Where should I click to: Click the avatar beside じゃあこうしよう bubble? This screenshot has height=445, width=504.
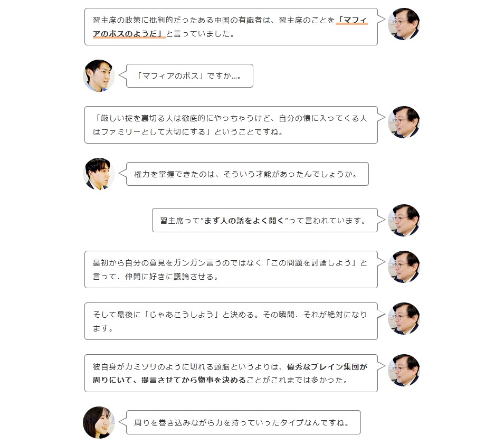coord(404,319)
